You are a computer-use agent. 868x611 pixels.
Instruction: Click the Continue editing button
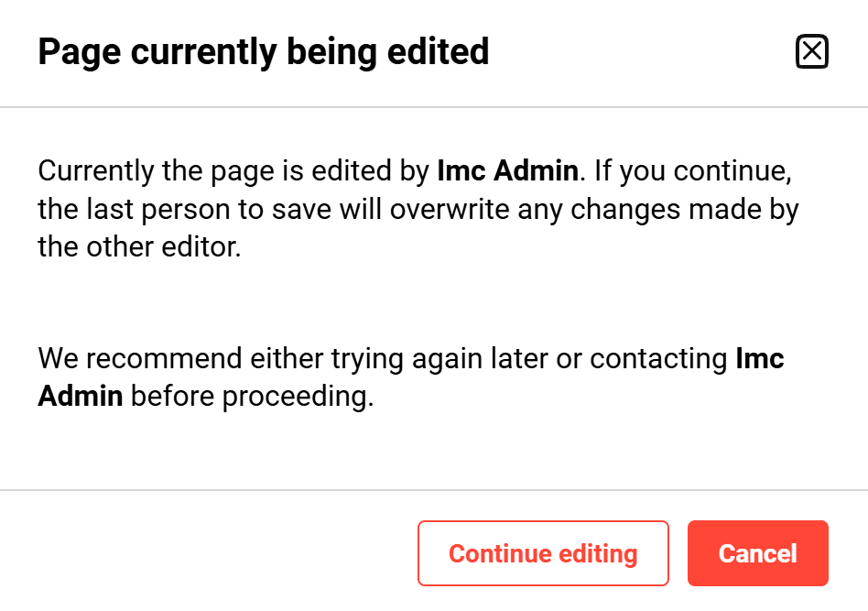(543, 553)
